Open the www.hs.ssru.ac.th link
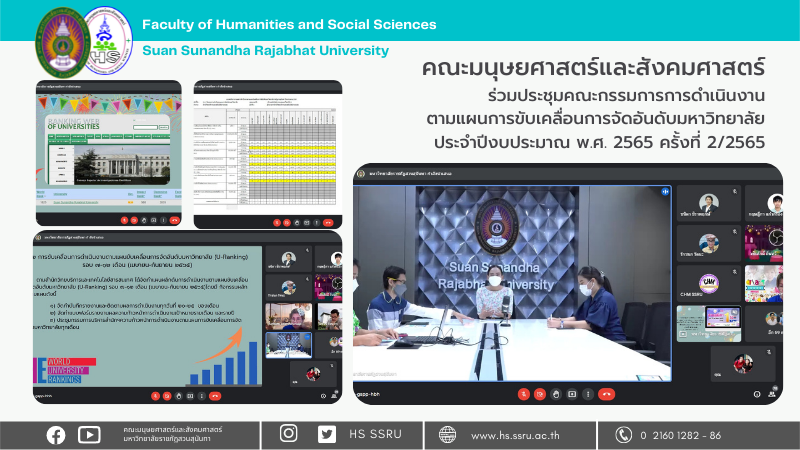Image resolution: width=800 pixels, height=450 pixels. point(516,435)
